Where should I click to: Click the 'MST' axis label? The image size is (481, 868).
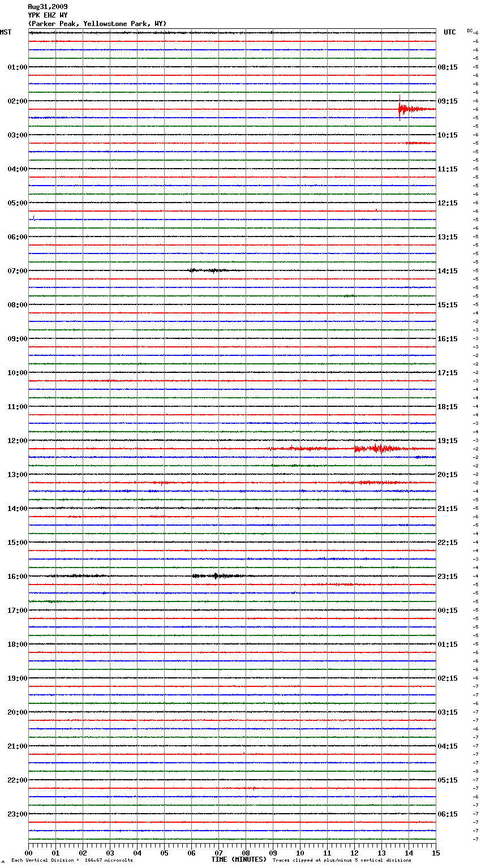(x=6, y=32)
